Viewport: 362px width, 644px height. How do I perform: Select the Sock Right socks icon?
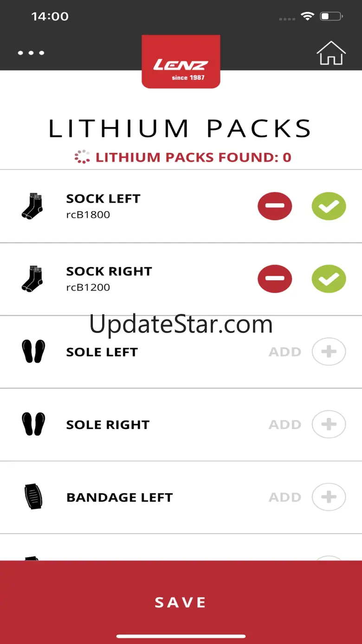[x=32, y=279]
